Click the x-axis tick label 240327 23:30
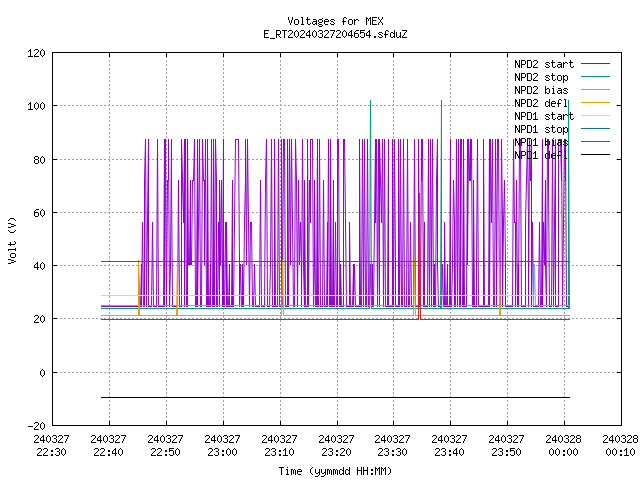The height and width of the screenshot is (480, 640). coord(393,446)
